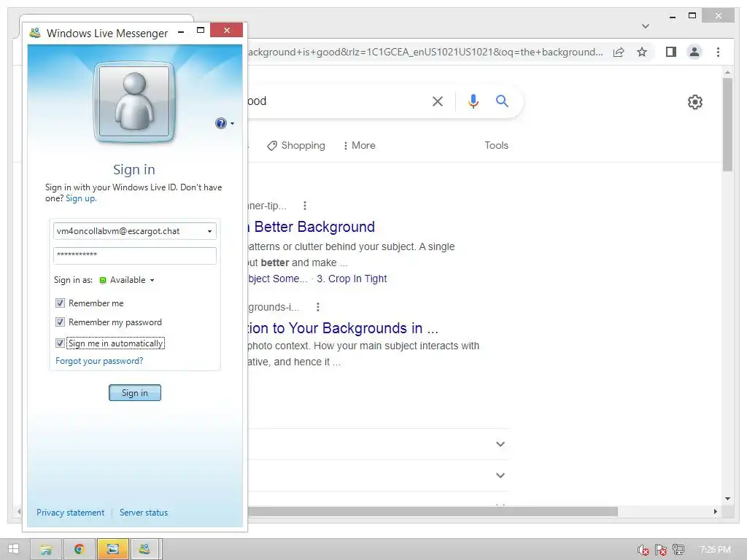This screenshot has height=560, width=747.
Task: Open the Action Center flag icon
Action: tap(661, 550)
